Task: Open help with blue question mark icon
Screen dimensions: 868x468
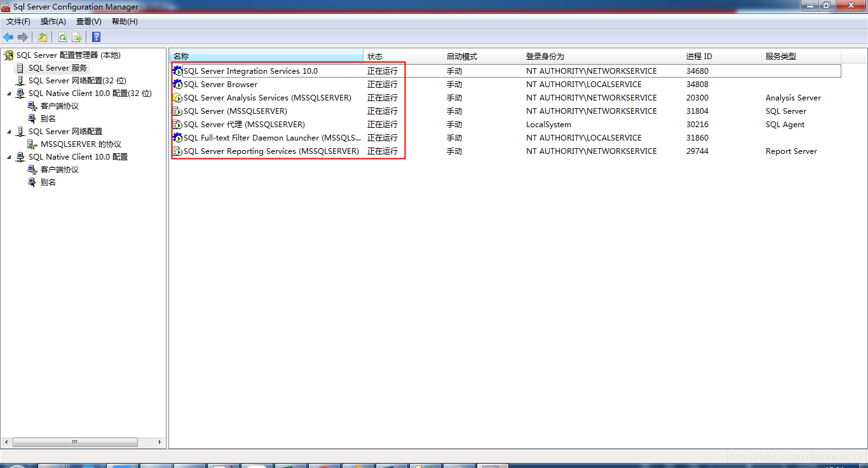Action: pyautogui.click(x=97, y=38)
